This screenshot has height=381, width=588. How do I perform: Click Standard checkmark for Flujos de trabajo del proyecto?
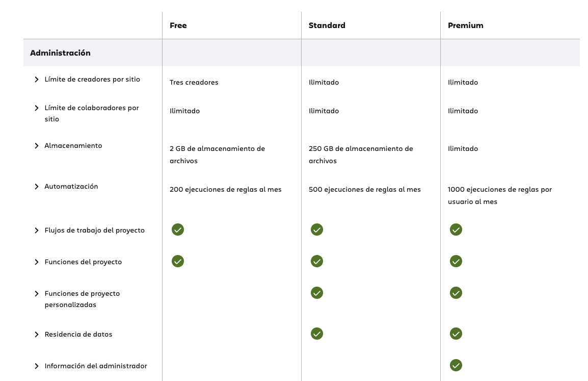coord(317,230)
